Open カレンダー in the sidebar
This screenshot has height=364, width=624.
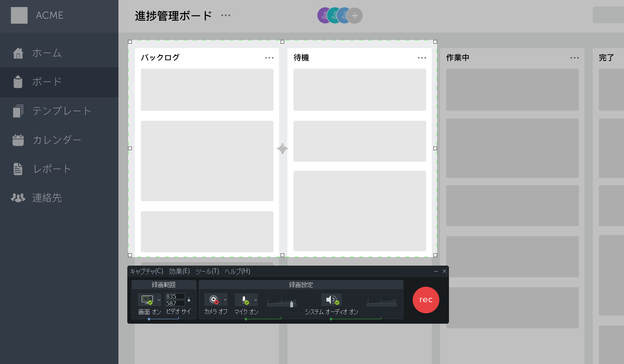[59, 140]
